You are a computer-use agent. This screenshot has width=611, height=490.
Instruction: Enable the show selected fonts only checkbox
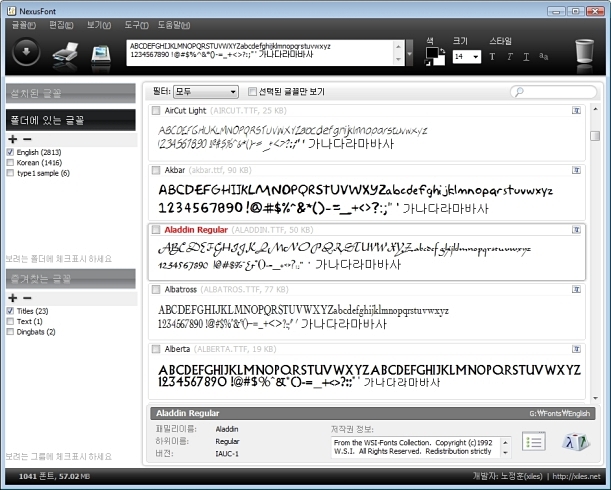[x=252, y=92]
